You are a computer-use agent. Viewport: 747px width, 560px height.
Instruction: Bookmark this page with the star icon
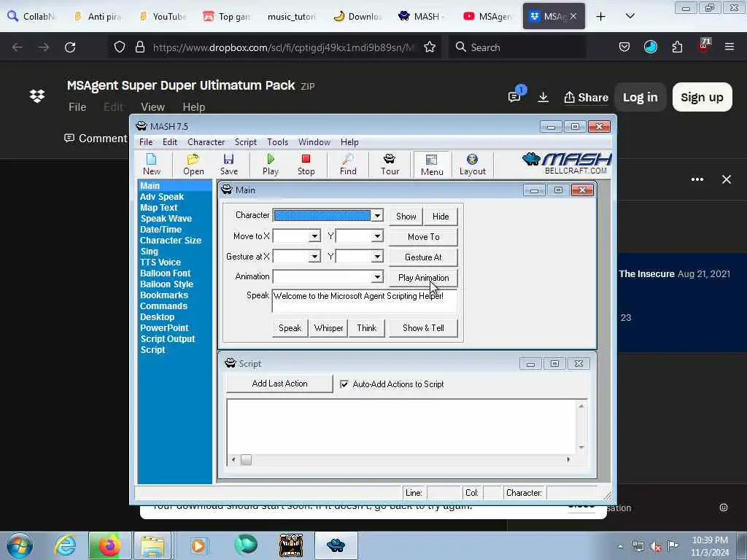430,47
